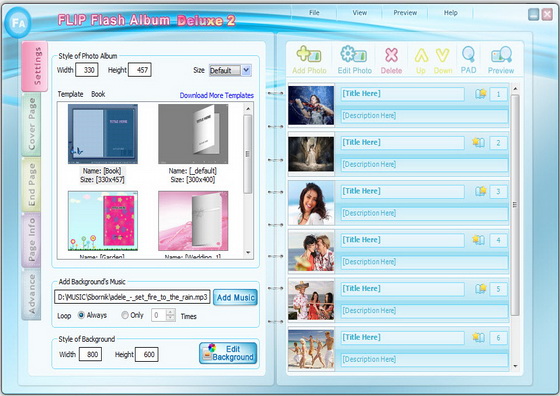Select the photo 5 thumbnail
The height and width of the screenshot is (396, 560).
311,300
